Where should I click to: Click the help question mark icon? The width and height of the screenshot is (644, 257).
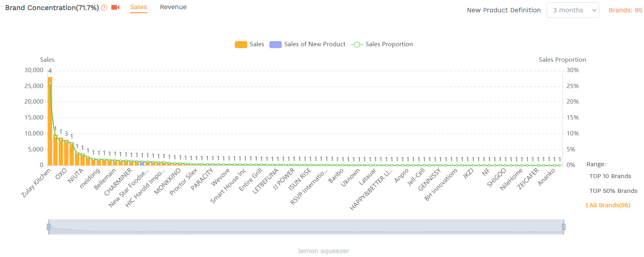104,8
